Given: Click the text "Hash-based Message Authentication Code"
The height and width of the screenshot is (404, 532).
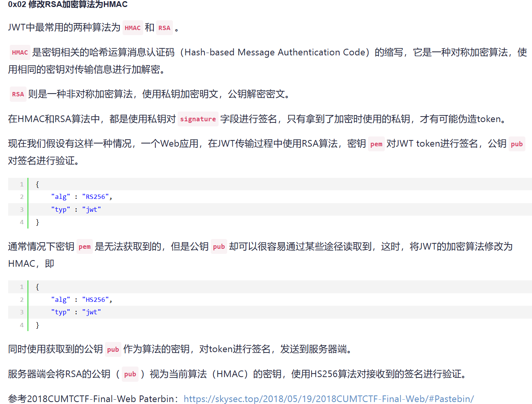Looking at the screenshot, I should [x=275, y=52].
